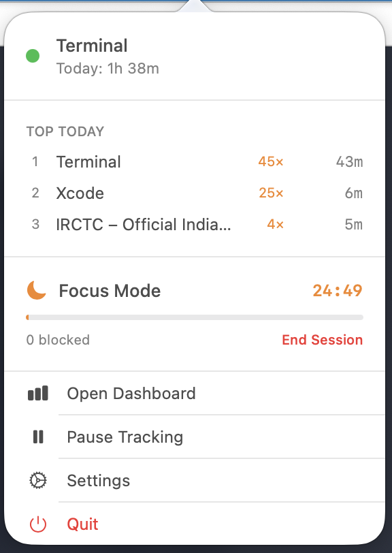
Task: Click the red power icon next to Quit
Action: [39, 524]
